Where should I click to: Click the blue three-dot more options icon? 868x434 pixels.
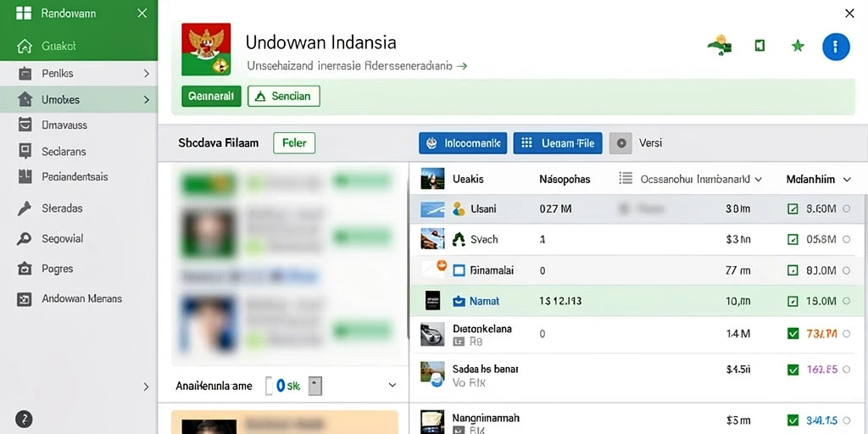coord(836,47)
